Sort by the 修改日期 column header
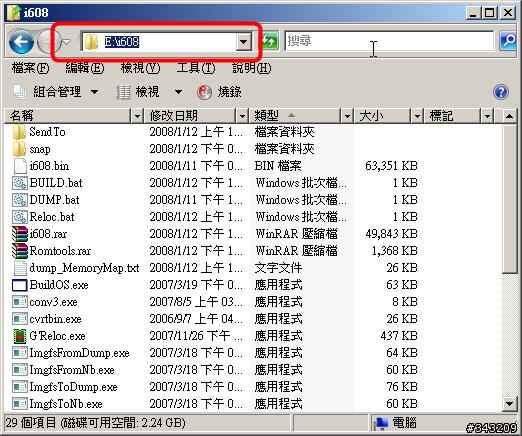 190,116
